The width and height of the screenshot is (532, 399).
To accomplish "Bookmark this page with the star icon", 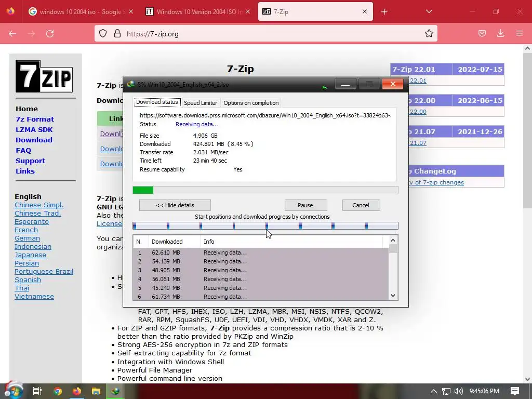I will coord(429,33).
